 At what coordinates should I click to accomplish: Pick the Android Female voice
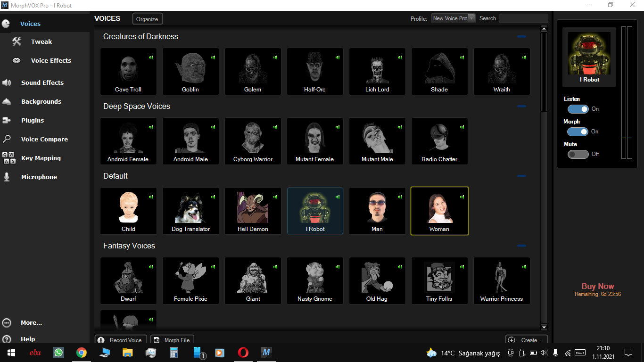point(128,141)
